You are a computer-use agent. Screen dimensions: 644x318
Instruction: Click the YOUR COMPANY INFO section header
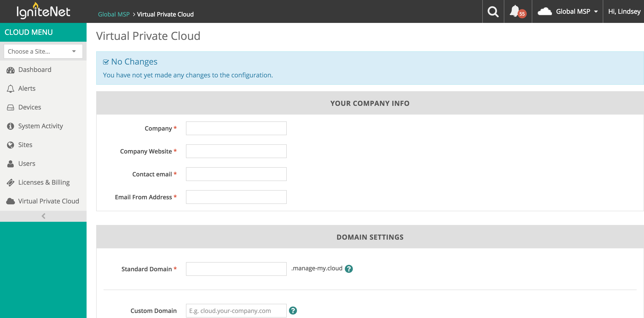tap(370, 103)
